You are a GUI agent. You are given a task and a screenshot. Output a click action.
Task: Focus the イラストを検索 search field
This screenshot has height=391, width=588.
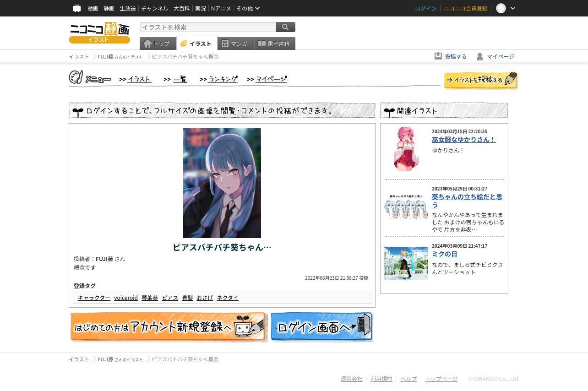tap(208, 27)
